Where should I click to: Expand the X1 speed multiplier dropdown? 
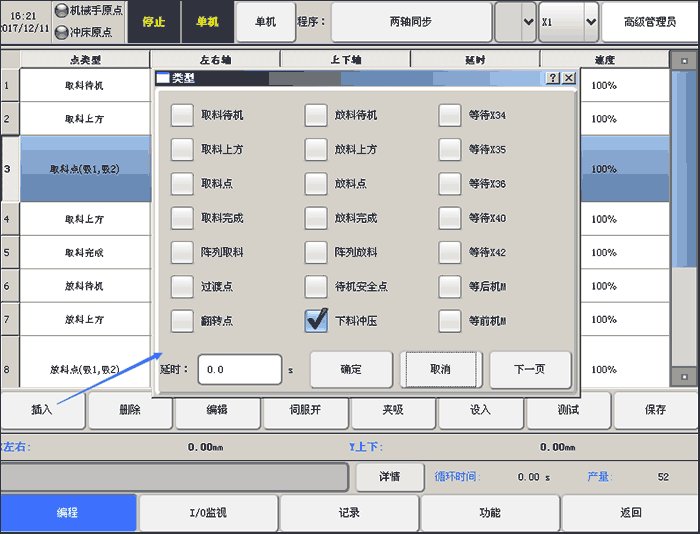[x=589, y=22]
